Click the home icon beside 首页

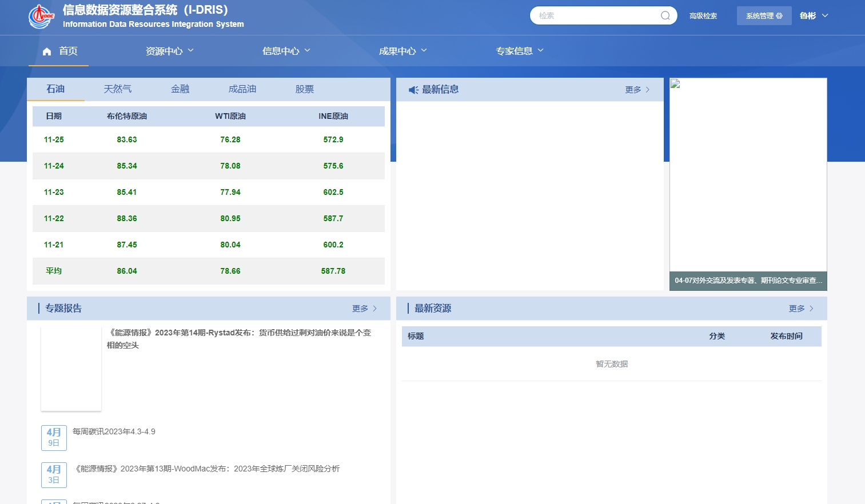[x=47, y=51]
